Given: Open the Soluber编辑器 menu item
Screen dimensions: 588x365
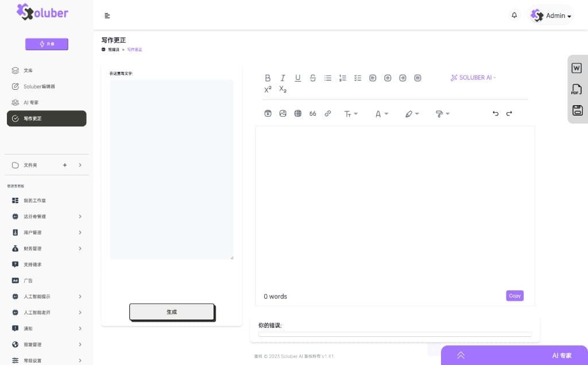Looking at the screenshot, I should (47, 86).
